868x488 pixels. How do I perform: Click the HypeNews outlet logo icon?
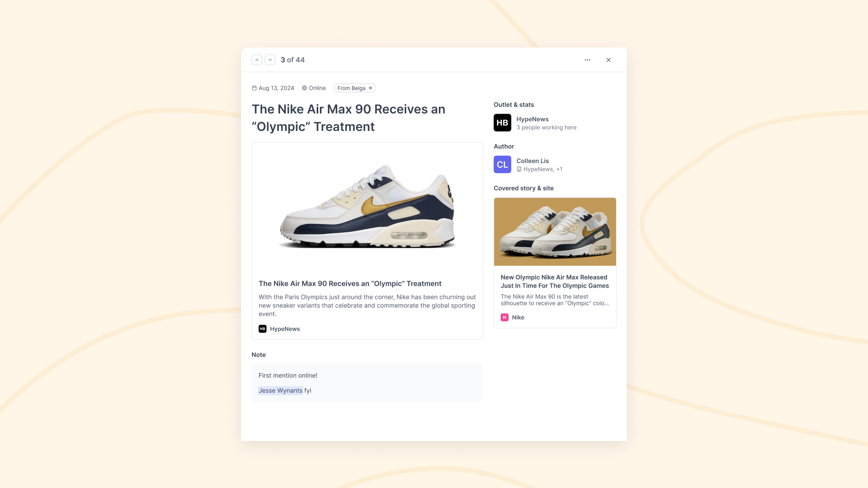click(503, 123)
